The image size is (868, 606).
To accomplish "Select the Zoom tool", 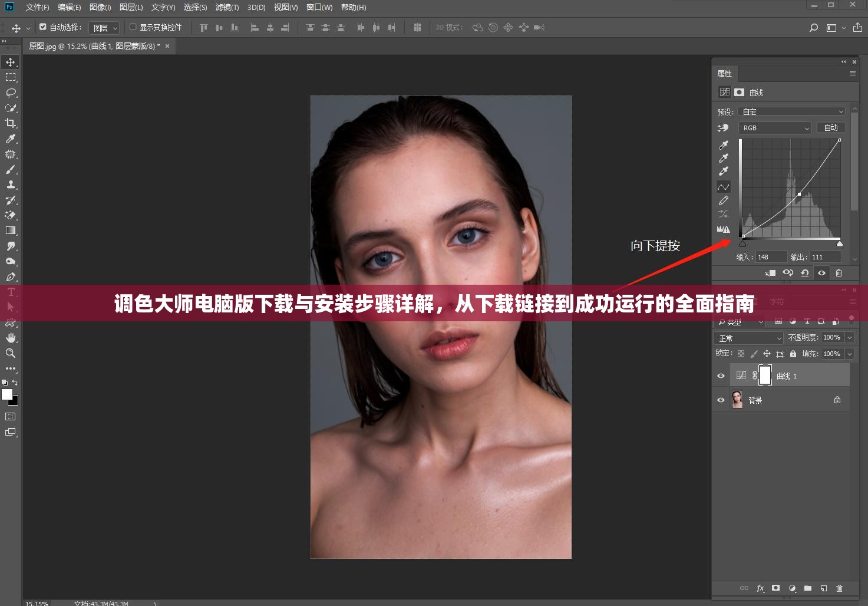I will pyautogui.click(x=11, y=353).
